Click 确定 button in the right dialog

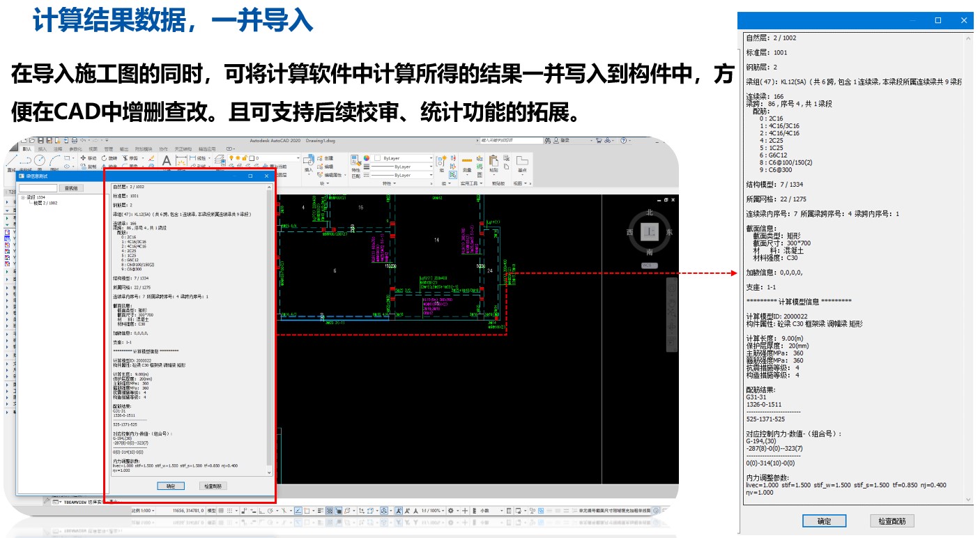[x=823, y=521]
